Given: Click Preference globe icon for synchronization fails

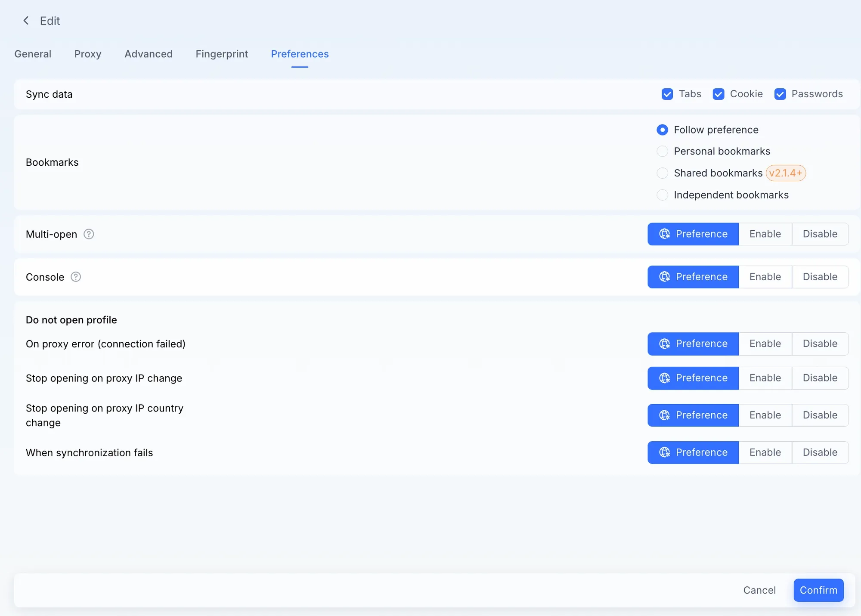Looking at the screenshot, I should pos(665,452).
